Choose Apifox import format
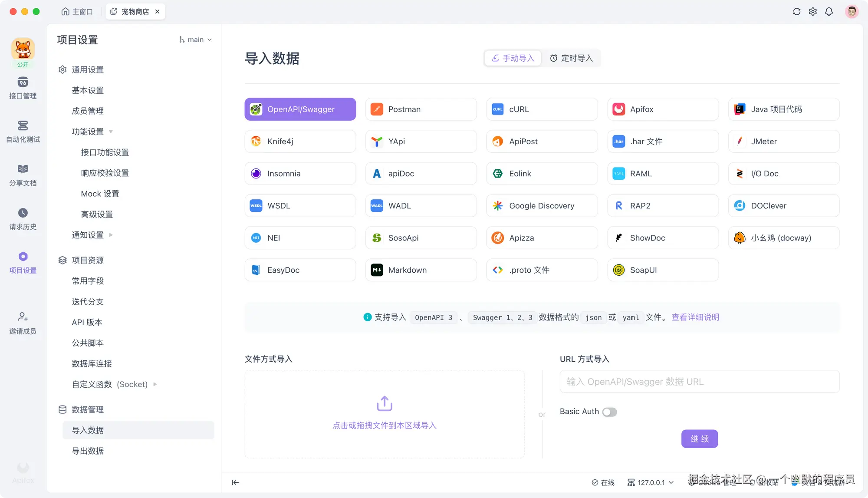Screen dimensions: 868x498 click(663, 109)
